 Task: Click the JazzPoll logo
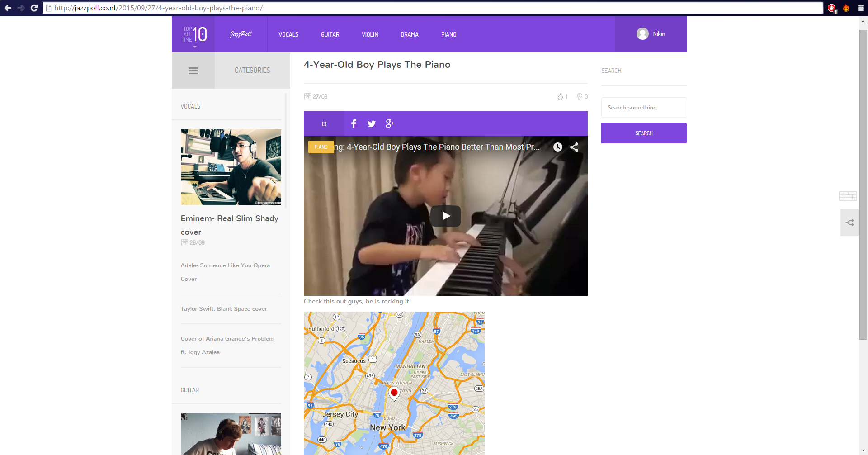click(241, 34)
